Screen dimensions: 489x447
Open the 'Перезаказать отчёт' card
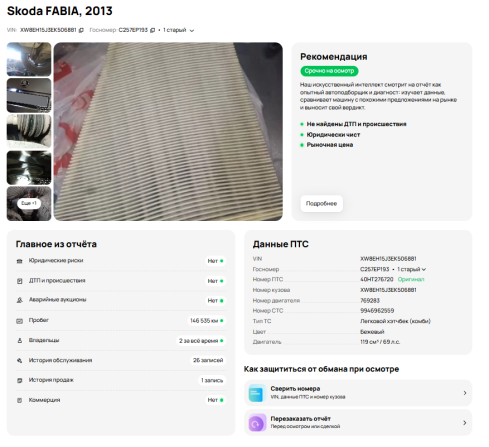click(358, 422)
